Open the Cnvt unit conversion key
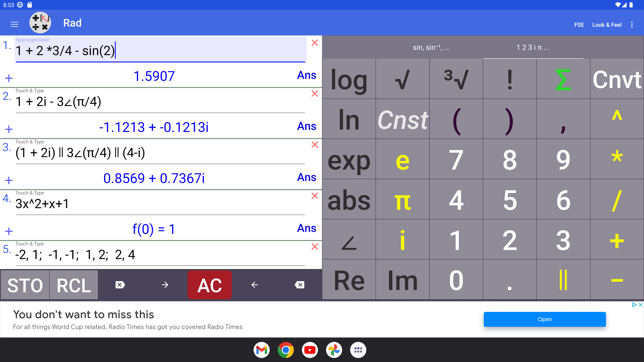Viewport: 644px width, 362px height. (617, 79)
